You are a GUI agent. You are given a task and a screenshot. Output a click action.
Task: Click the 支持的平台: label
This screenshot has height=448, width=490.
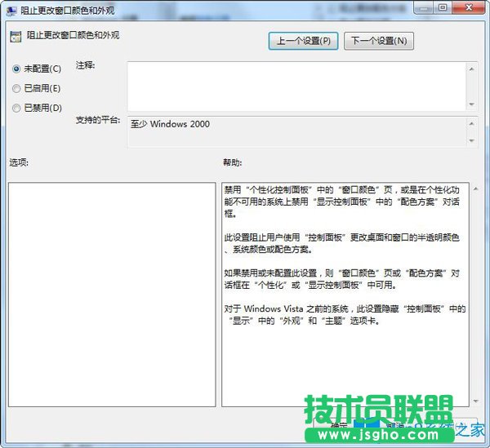[x=98, y=120]
